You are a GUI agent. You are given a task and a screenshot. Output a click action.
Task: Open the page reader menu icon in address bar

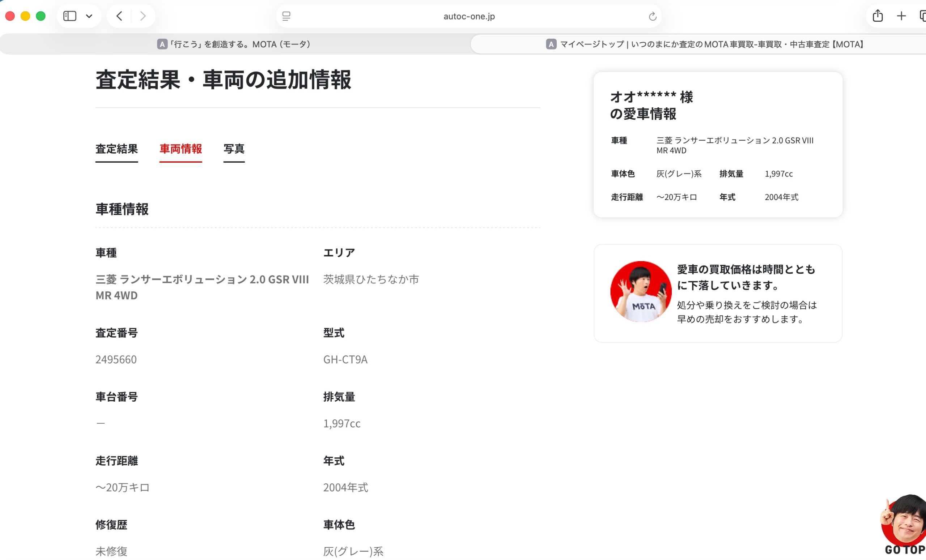(x=286, y=16)
